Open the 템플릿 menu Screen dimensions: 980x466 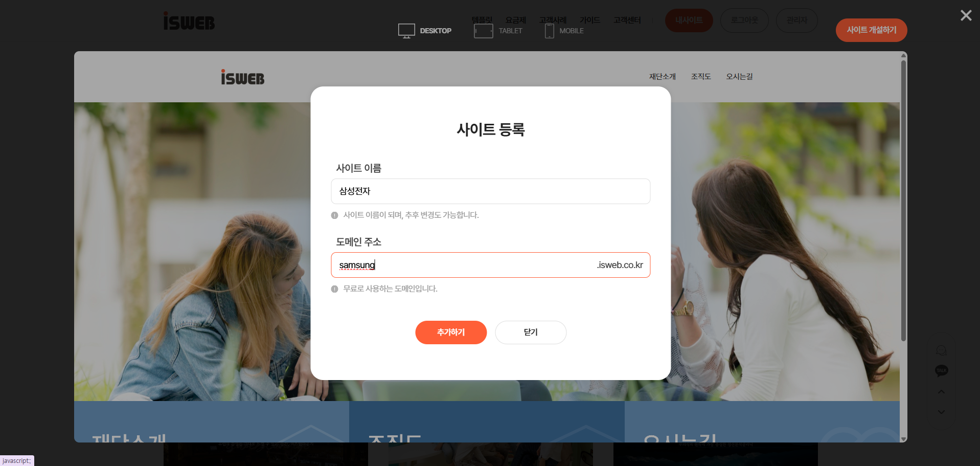click(482, 20)
